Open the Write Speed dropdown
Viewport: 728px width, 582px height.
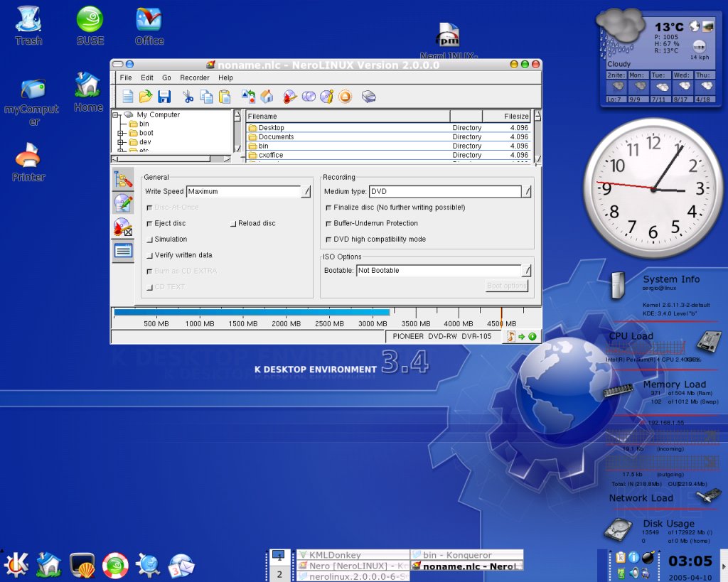(306, 191)
